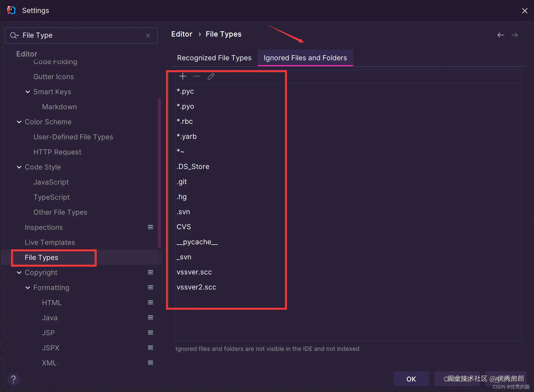This screenshot has width=534, height=392.
Task: Click the remove (minus) pattern icon
Action: (197, 76)
